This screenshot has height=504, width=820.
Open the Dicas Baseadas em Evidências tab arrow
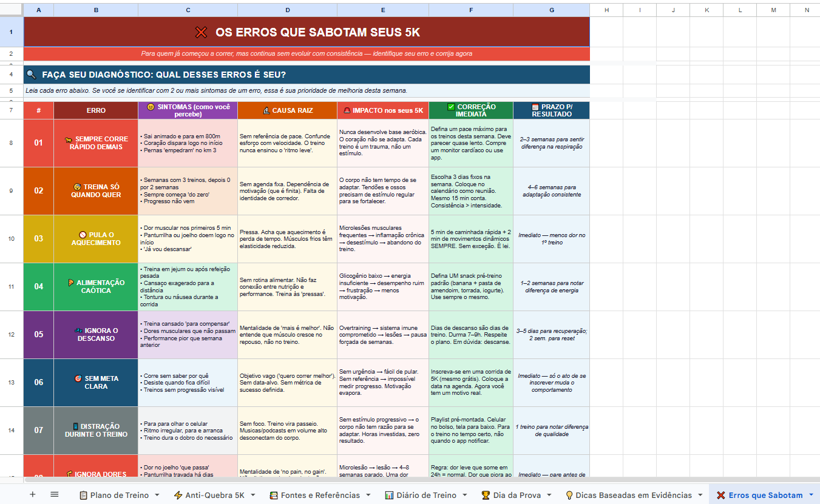coord(700,495)
